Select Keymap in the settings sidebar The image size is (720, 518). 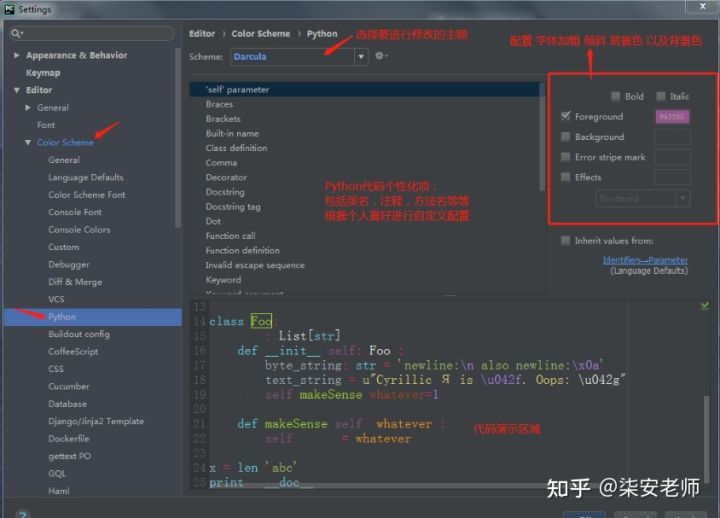click(x=43, y=73)
